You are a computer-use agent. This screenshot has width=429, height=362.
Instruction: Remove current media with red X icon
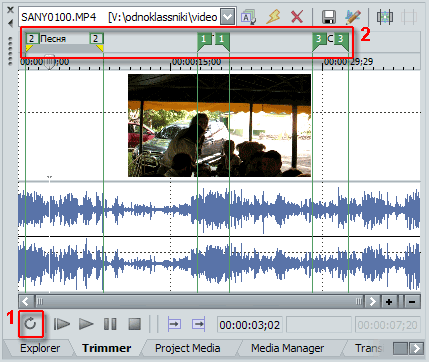tap(297, 17)
